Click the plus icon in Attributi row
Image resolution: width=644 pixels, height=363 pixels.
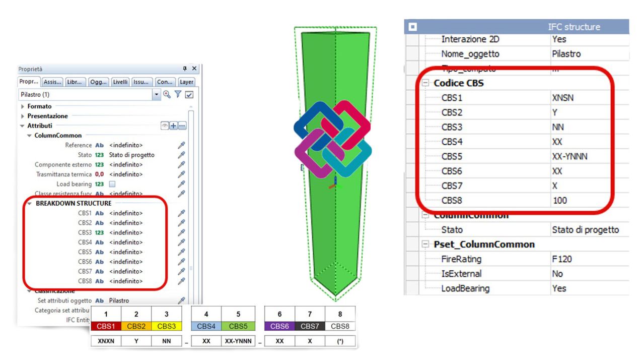(x=173, y=126)
